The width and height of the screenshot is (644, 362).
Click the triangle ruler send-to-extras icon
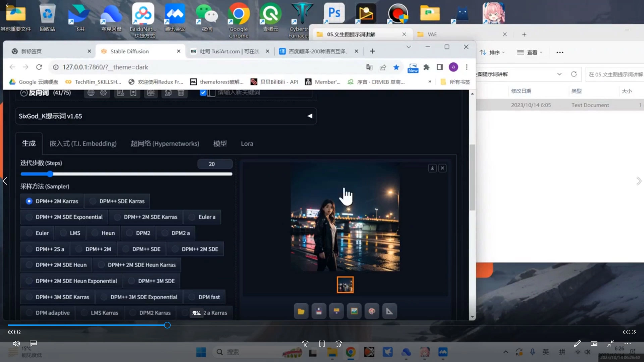click(x=389, y=311)
